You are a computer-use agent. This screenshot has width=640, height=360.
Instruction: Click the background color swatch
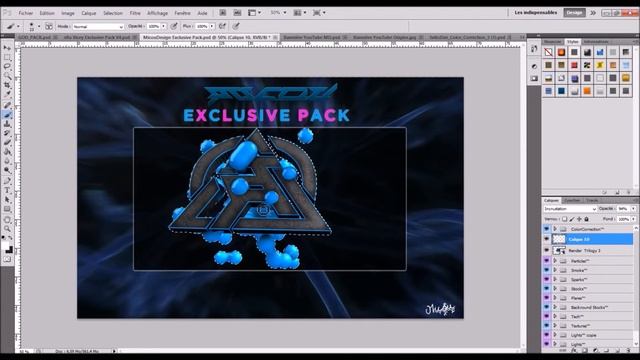point(9,250)
